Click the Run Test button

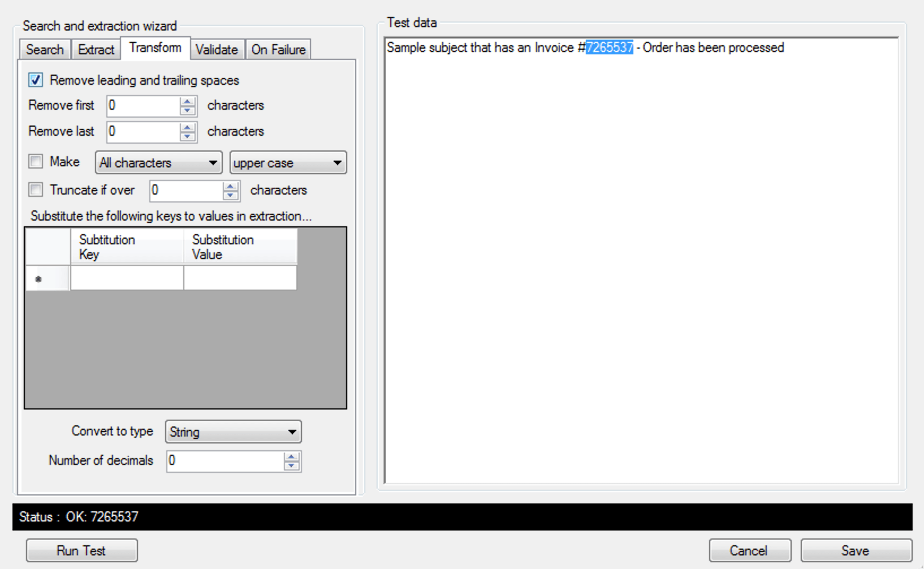click(x=81, y=550)
